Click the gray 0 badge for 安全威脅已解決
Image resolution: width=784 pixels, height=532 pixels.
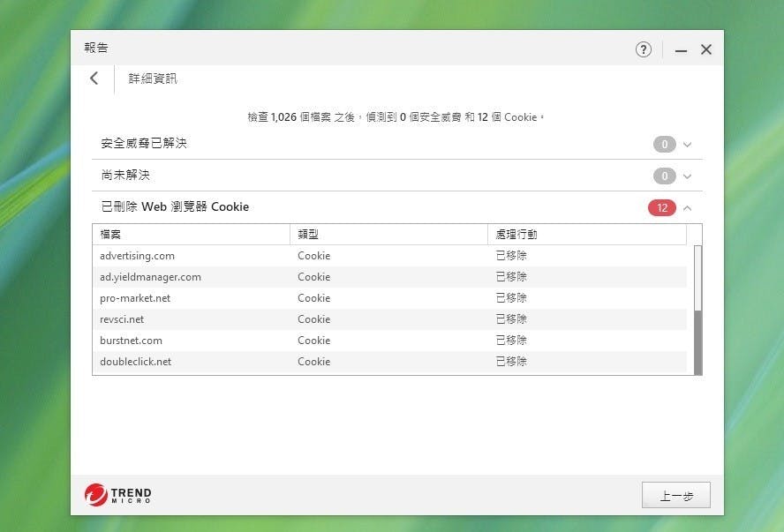click(665, 145)
